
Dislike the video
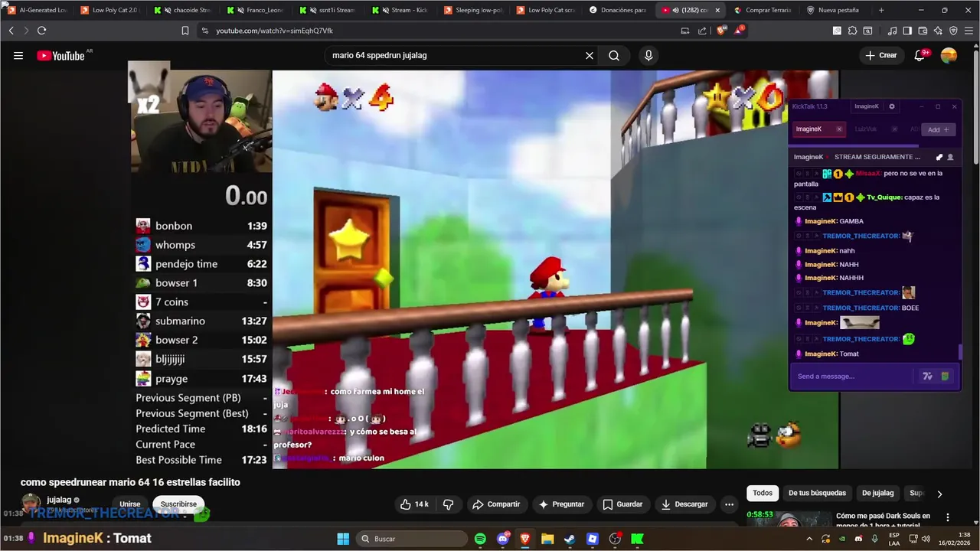tap(449, 504)
